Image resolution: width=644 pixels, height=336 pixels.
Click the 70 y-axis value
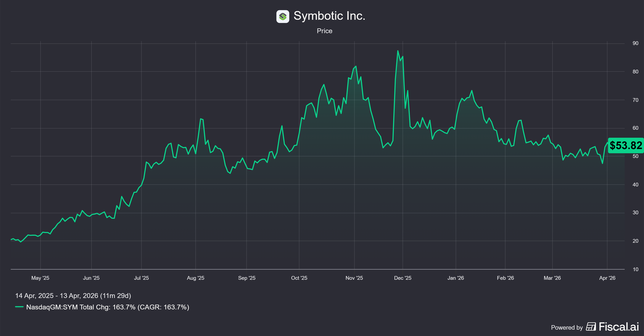pos(635,100)
